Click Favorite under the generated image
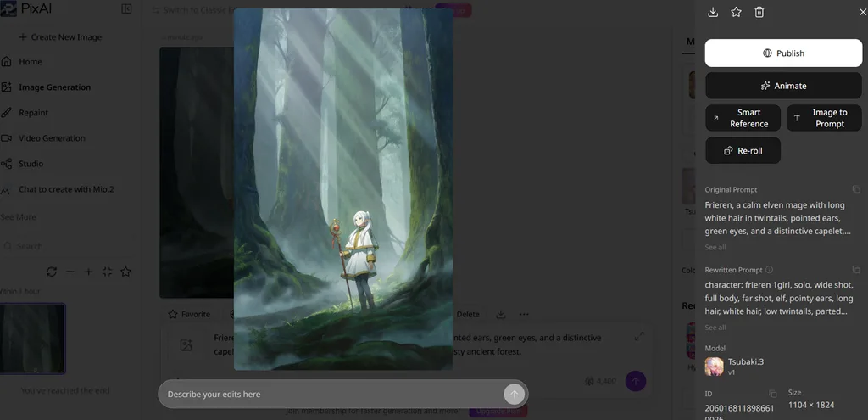Image resolution: width=868 pixels, height=420 pixels. pos(189,314)
